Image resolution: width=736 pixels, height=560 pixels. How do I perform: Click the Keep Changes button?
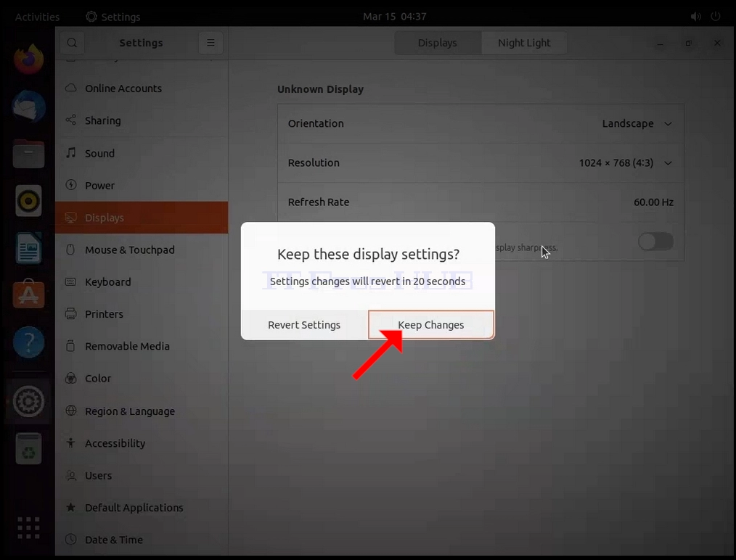431,324
